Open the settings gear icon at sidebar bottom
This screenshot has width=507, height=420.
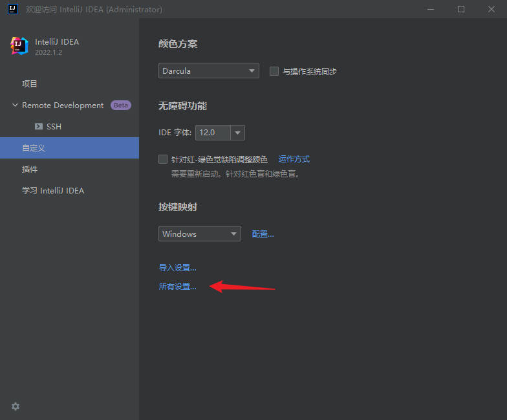coord(16,406)
